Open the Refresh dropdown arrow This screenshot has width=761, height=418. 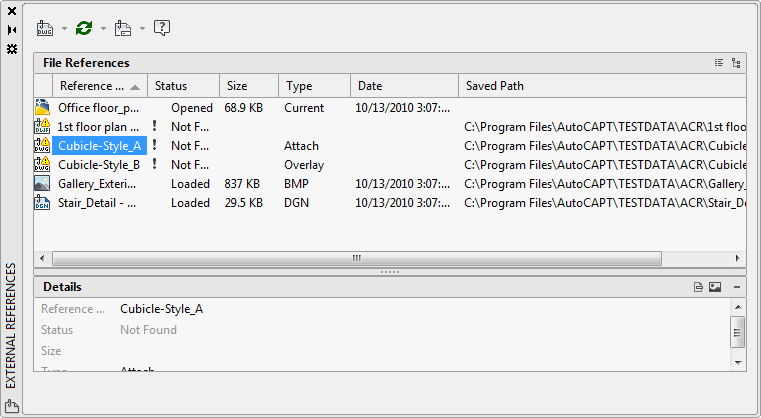coord(103,28)
